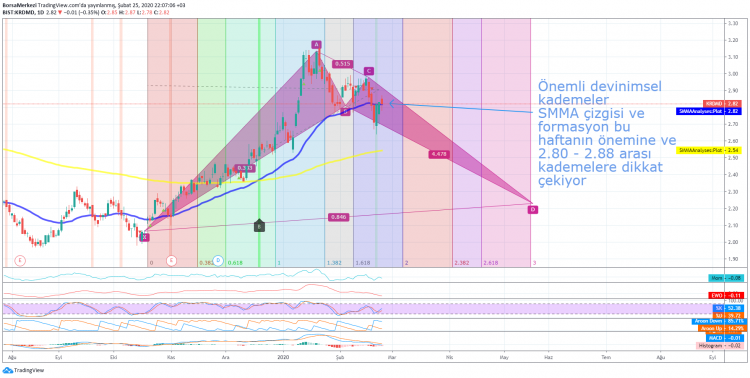This screenshot has height=378, width=750.
Task: Click the 0.515 ratio label
Action: [343, 64]
